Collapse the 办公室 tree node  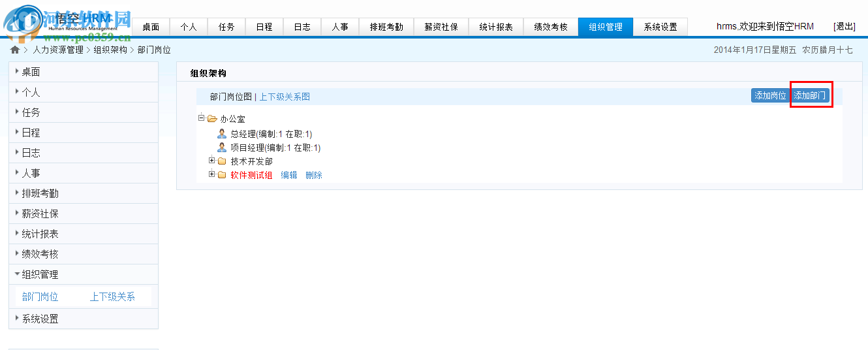(201, 118)
